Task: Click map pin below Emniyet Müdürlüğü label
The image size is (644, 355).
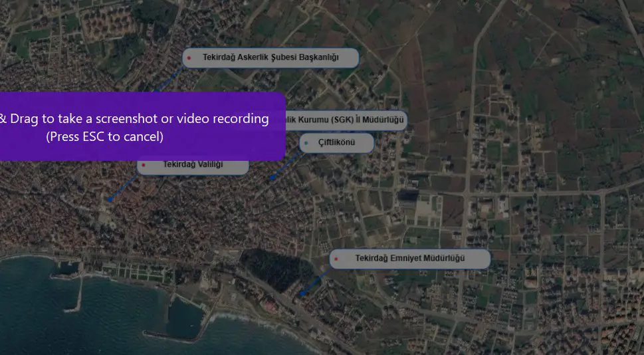Action: [302, 293]
